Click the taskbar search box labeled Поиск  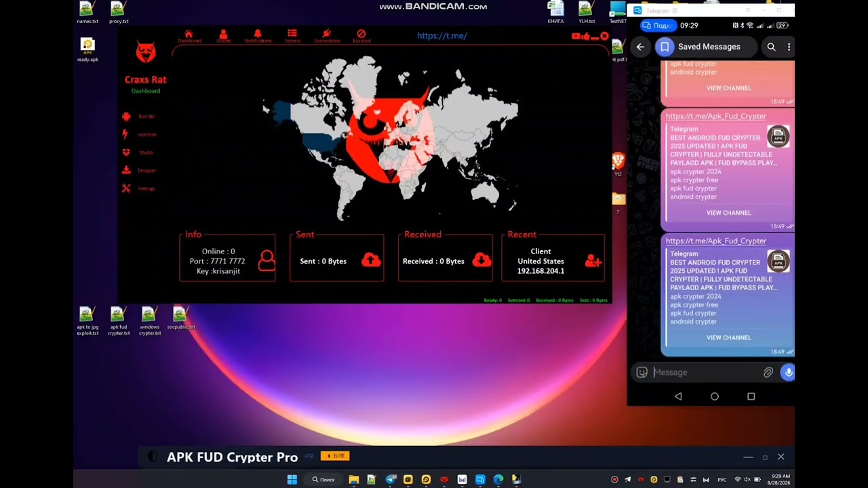tap(323, 479)
